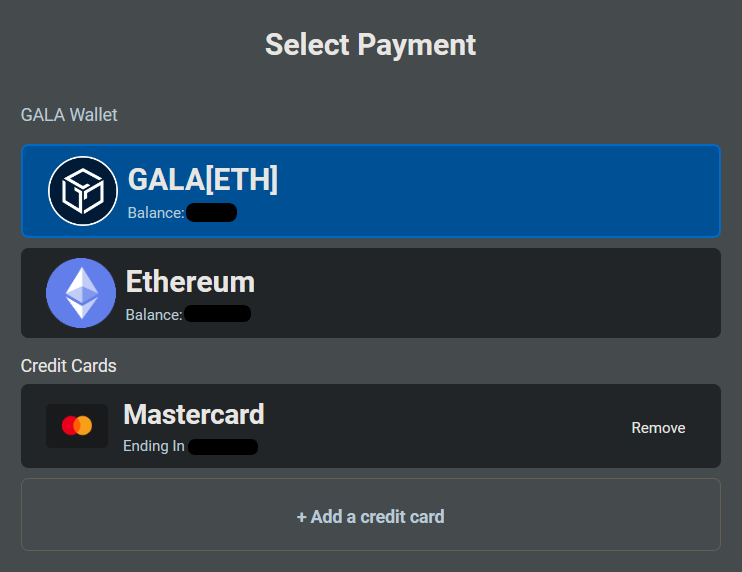The image size is (742, 572).
Task: Remove the saved Mastercard
Action: pyautogui.click(x=658, y=428)
